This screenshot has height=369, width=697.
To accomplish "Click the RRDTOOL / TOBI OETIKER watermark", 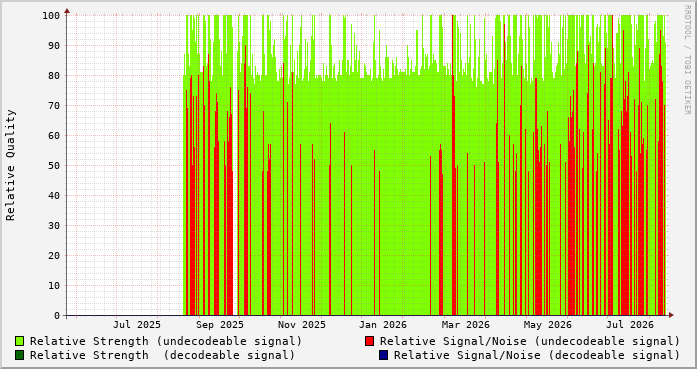I will coord(687,60).
